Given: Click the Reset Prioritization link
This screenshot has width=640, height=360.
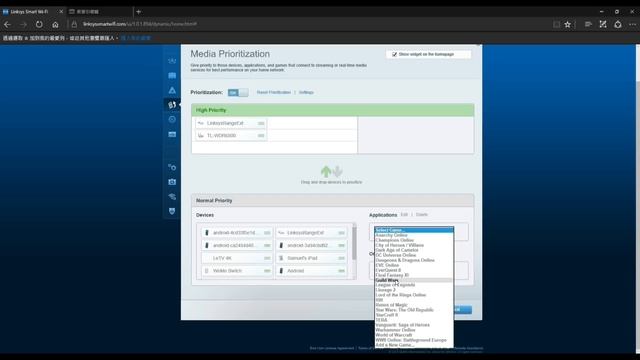Looking at the screenshot, I should pos(273,93).
